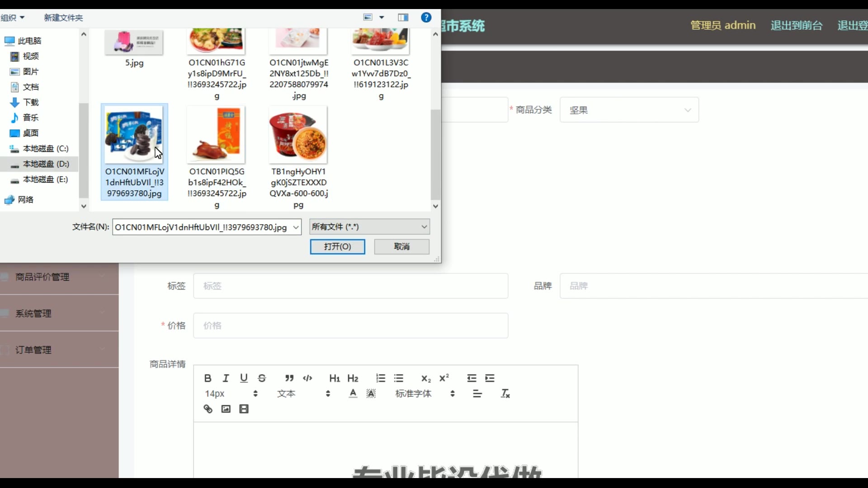This screenshot has height=488, width=868.
Task: Apply subscript formatting
Action: point(426,378)
